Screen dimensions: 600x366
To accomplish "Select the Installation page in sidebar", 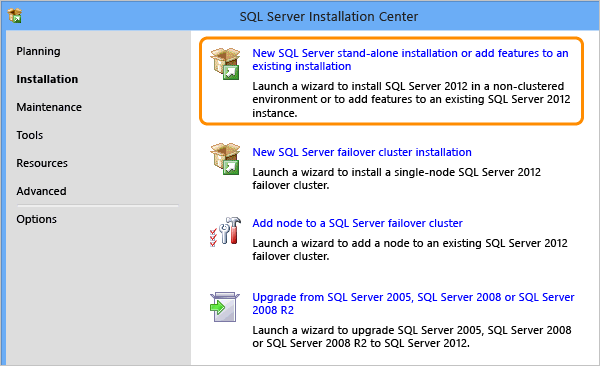I will tap(47, 79).
